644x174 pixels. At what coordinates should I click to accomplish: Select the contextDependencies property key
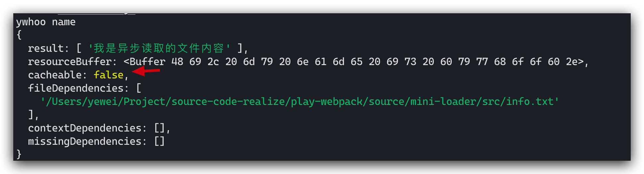click(x=85, y=128)
